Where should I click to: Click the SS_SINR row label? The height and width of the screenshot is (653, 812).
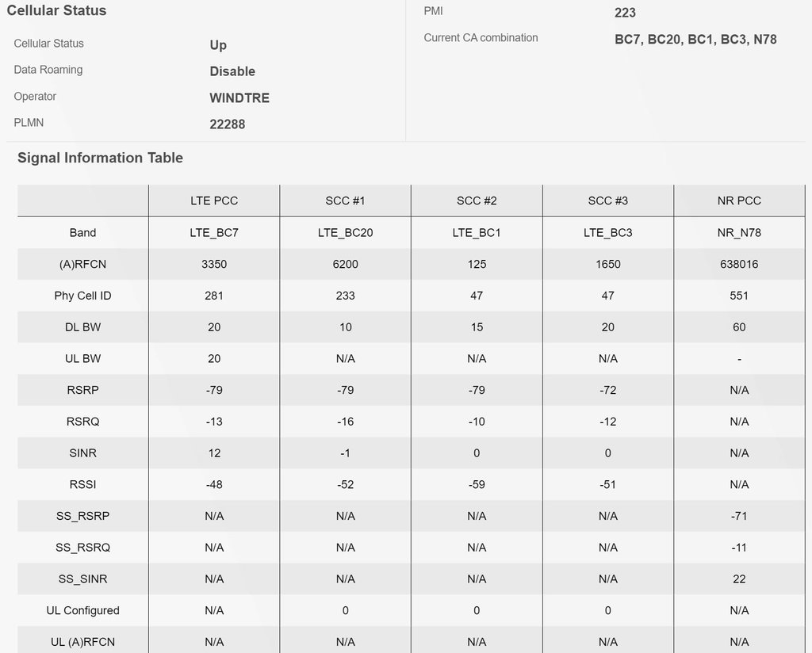[x=82, y=579]
